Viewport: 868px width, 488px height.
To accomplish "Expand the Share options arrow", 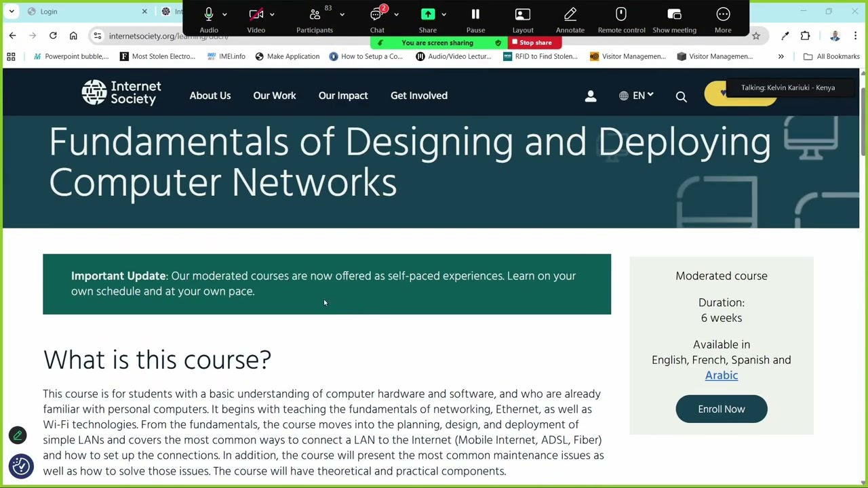I will (443, 14).
